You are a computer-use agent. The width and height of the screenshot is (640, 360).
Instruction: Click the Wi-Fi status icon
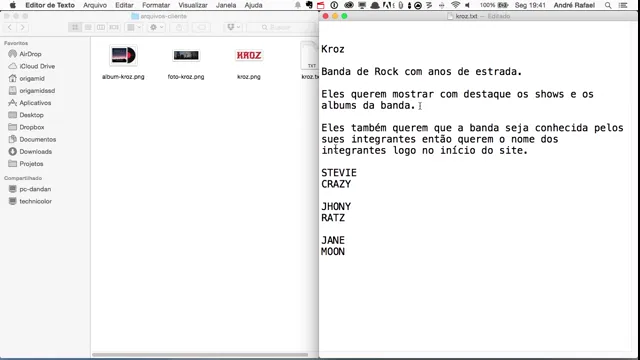tap(456, 5)
